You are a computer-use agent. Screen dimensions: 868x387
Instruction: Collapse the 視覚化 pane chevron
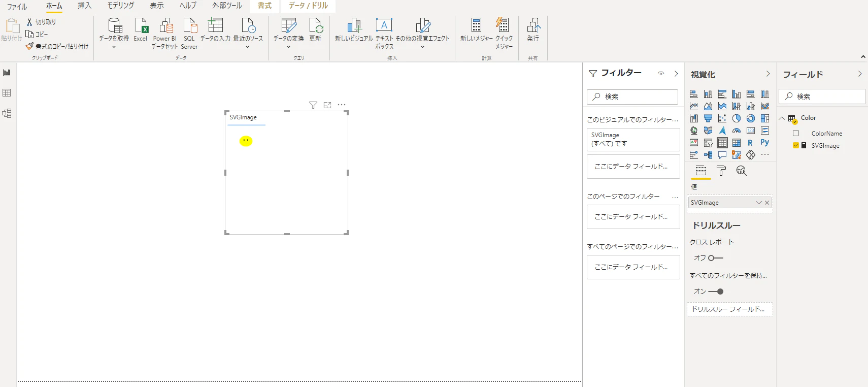768,74
